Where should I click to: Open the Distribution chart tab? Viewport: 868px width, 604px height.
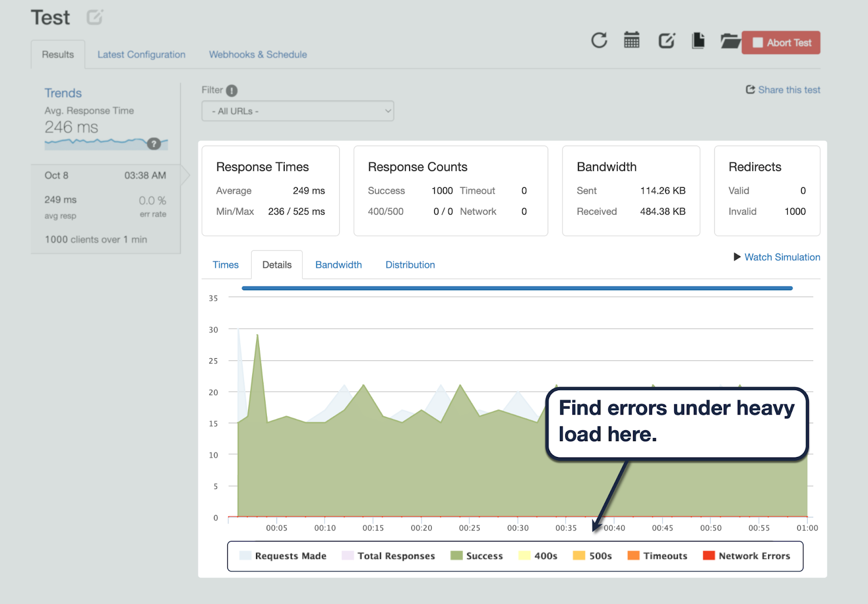click(x=410, y=265)
